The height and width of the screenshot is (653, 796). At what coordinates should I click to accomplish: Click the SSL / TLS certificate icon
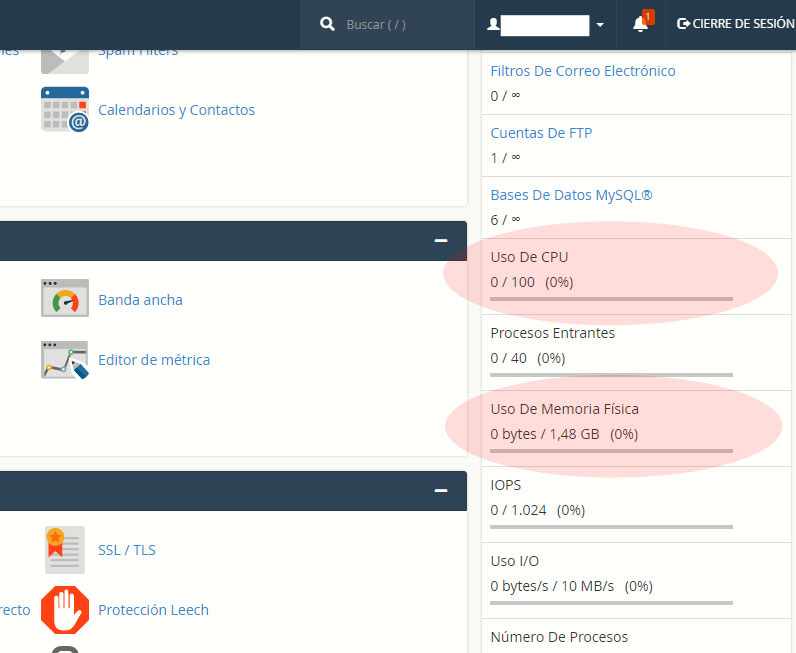pyautogui.click(x=65, y=550)
